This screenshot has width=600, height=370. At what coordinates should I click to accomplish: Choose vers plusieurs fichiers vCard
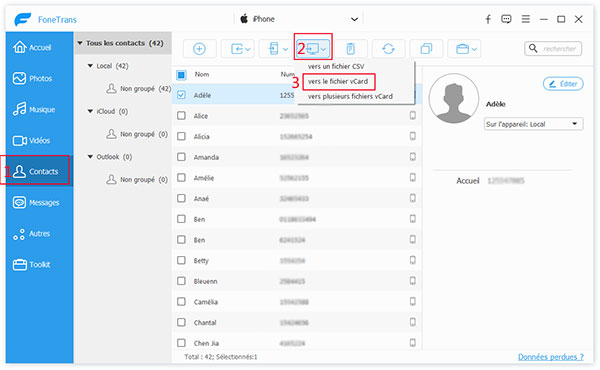coord(350,96)
